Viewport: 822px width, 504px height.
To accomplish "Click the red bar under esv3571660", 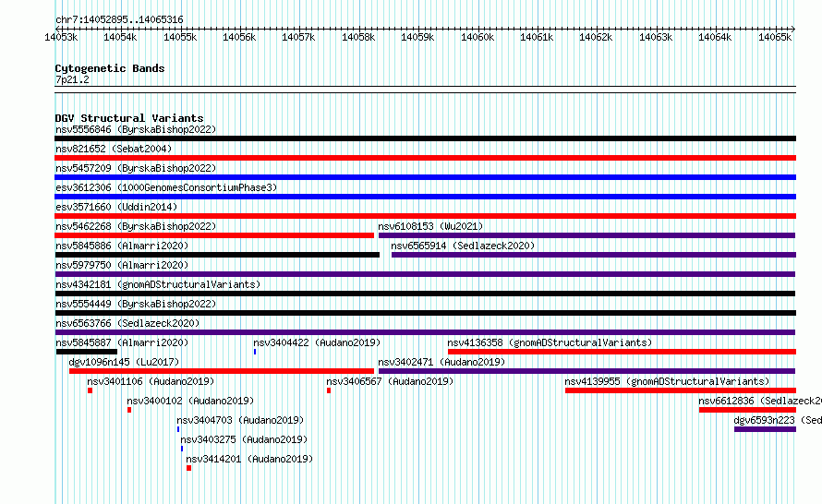I will click(425, 216).
